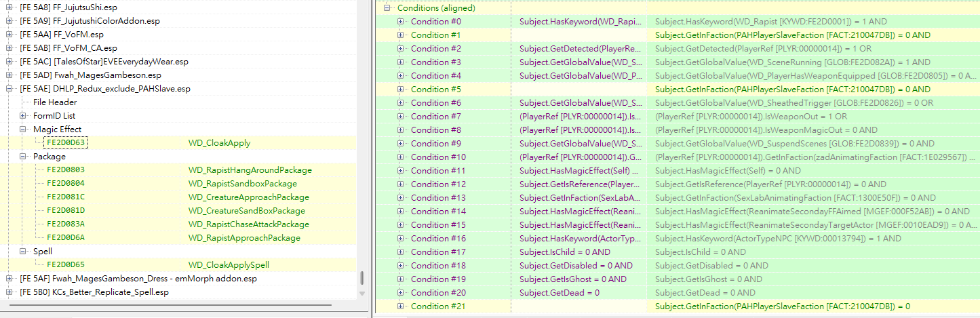This screenshot has height=318, width=980.
Task: Click the Condition #1 label
Action: point(435,35)
